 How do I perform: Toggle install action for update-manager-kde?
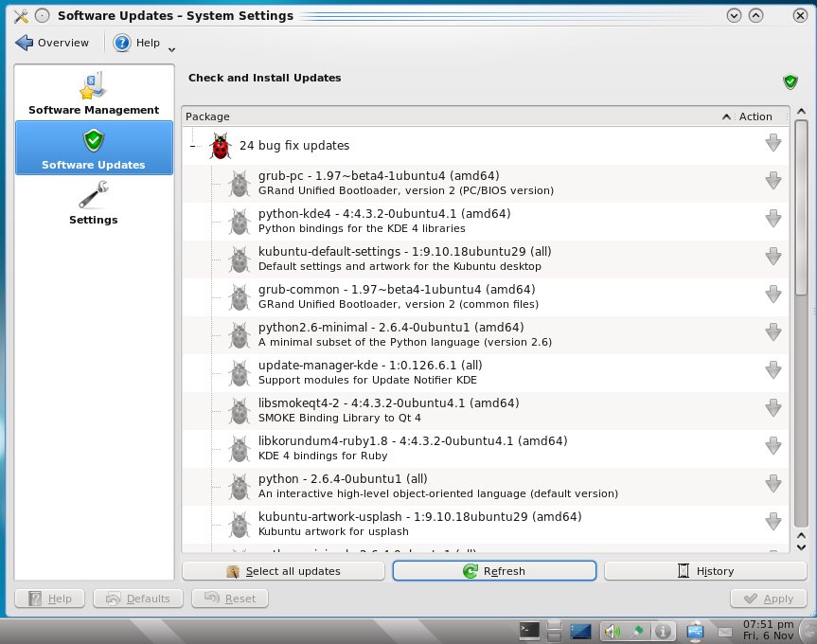(x=773, y=370)
